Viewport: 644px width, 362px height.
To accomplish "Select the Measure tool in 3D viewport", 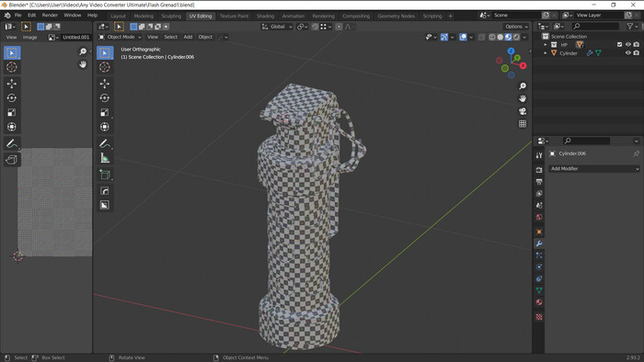I will tap(105, 158).
